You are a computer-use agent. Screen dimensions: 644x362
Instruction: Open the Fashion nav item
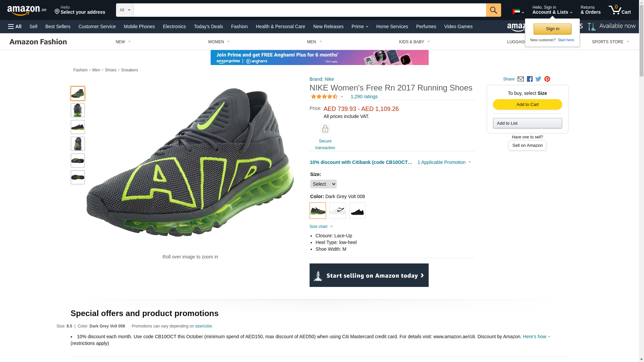[x=239, y=26]
